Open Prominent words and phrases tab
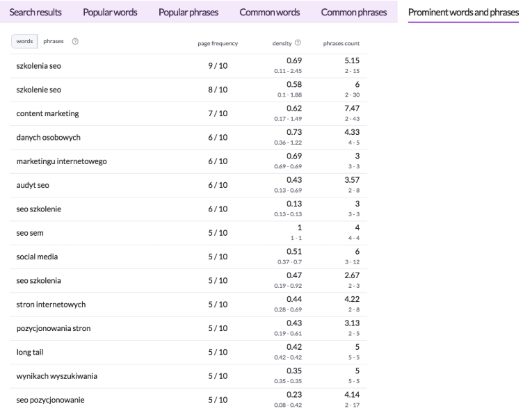The image size is (523, 420). (x=463, y=13)
